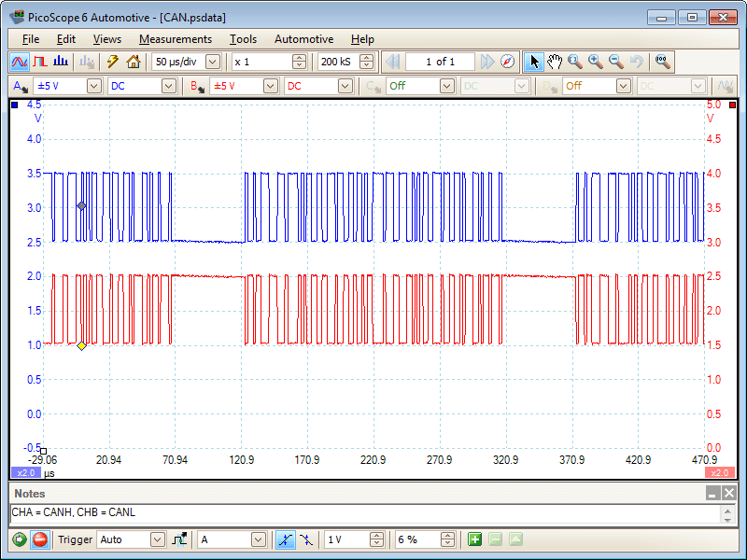Close the Notes panel
This screenshot has height=560, width=747.
click(x=729, y=494)
